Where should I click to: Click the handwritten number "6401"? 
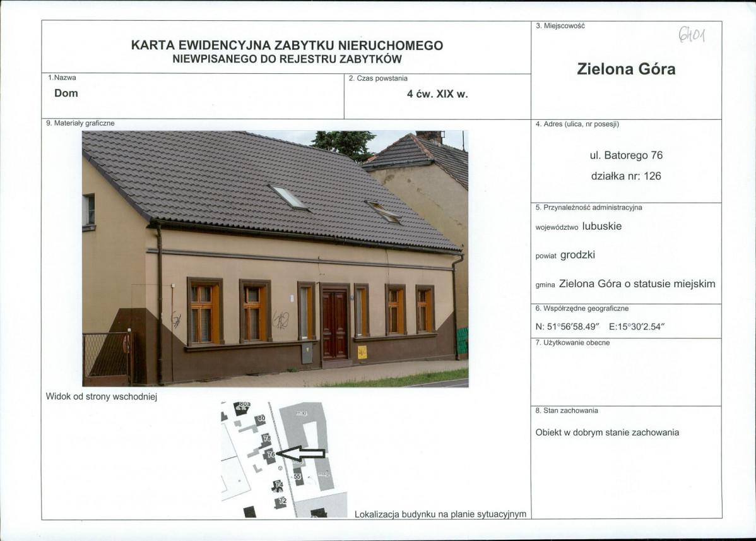692,35
